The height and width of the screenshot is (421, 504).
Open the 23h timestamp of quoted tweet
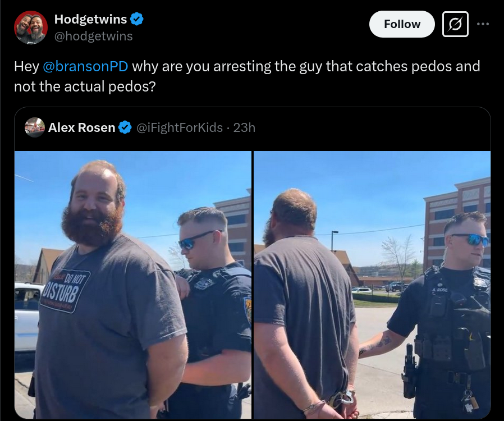244,127
